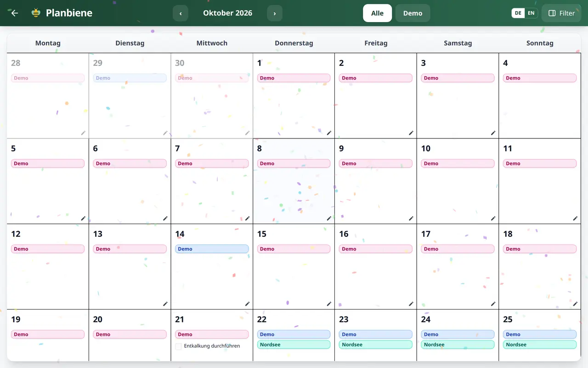The height and width of the screenshot is (368, 588).
Task: Switch language to DE
Action: tap(518, 13)
